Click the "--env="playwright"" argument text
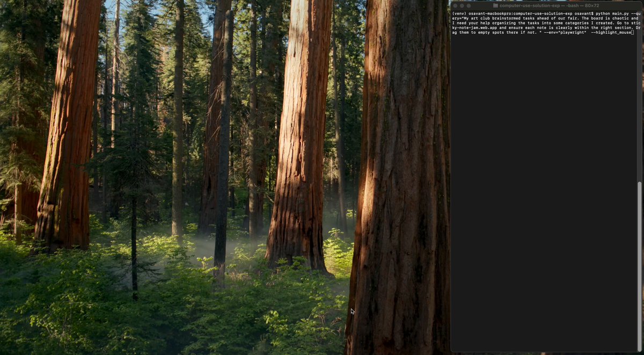 pos(565,33)
